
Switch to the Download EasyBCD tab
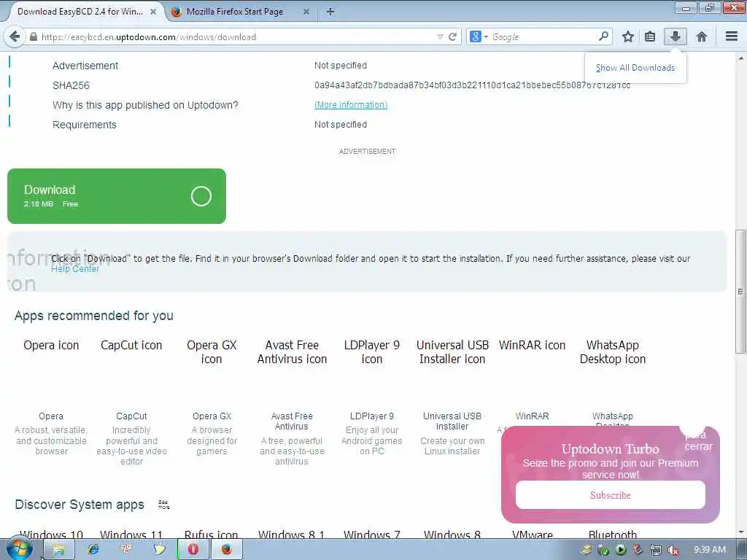point(80,12)
